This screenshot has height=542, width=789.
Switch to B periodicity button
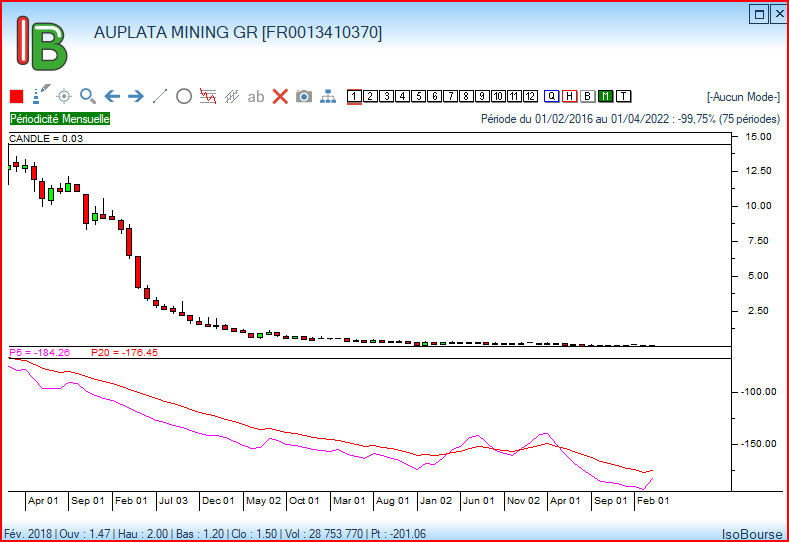click(587, 96)
